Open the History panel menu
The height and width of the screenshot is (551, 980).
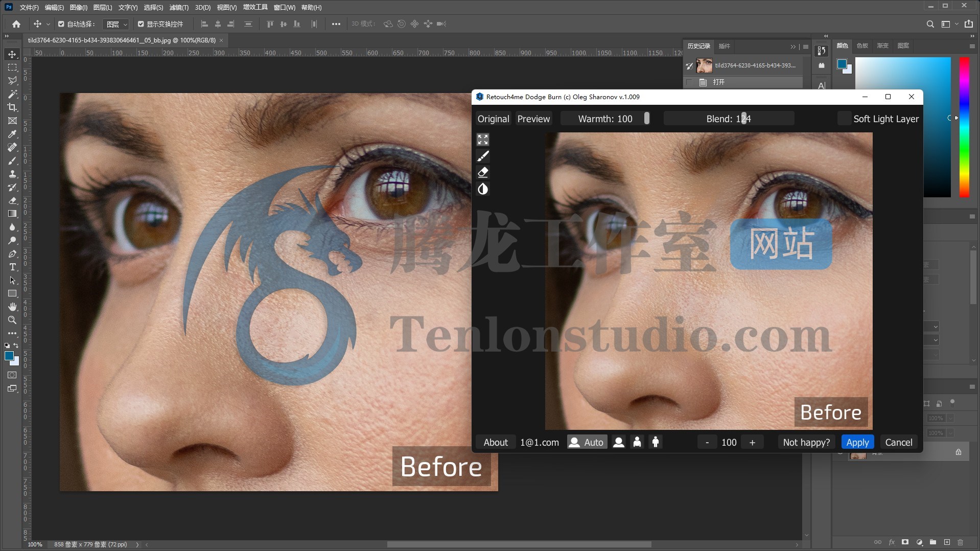click(x=806, y=47)
